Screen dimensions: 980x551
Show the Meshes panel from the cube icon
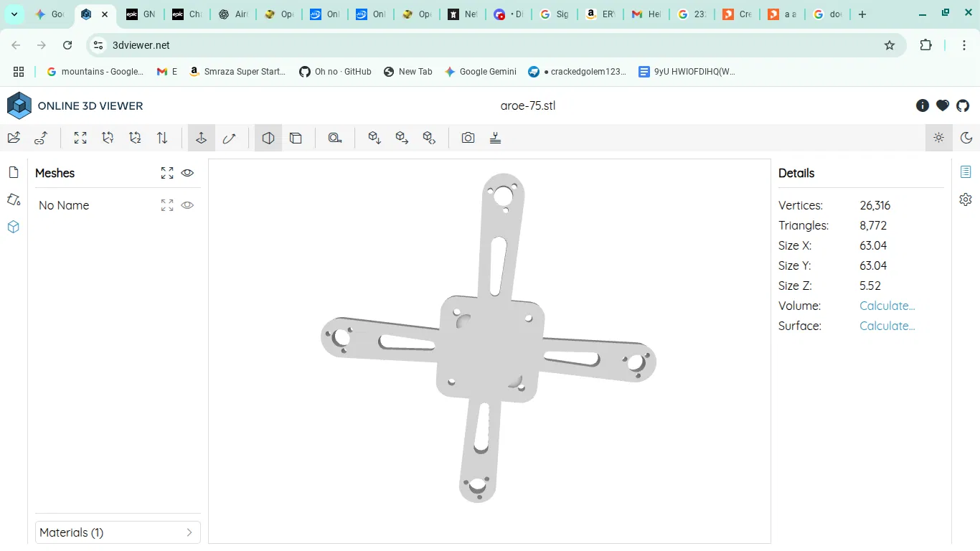point(13,227)
